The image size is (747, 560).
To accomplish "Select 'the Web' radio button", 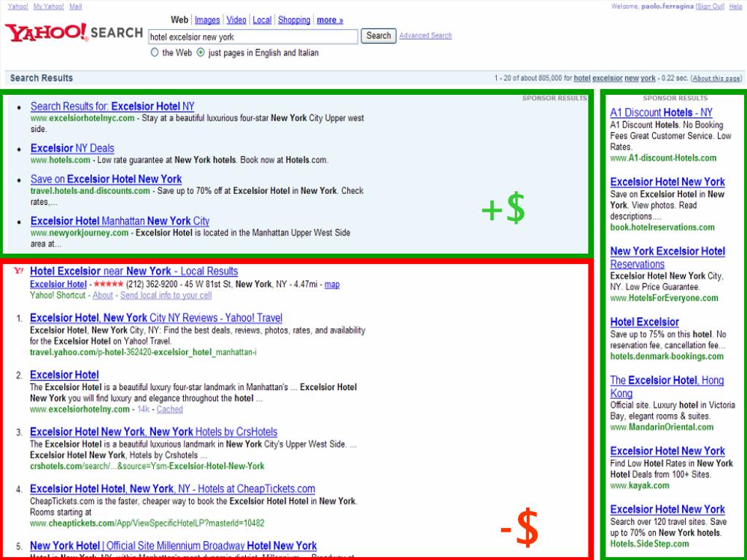I will [155, 52].
